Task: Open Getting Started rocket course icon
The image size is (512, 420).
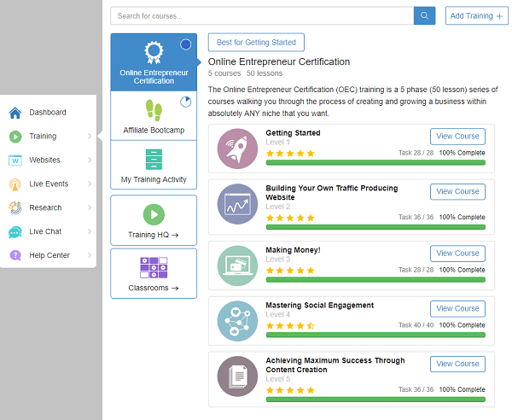Action: 237,148
